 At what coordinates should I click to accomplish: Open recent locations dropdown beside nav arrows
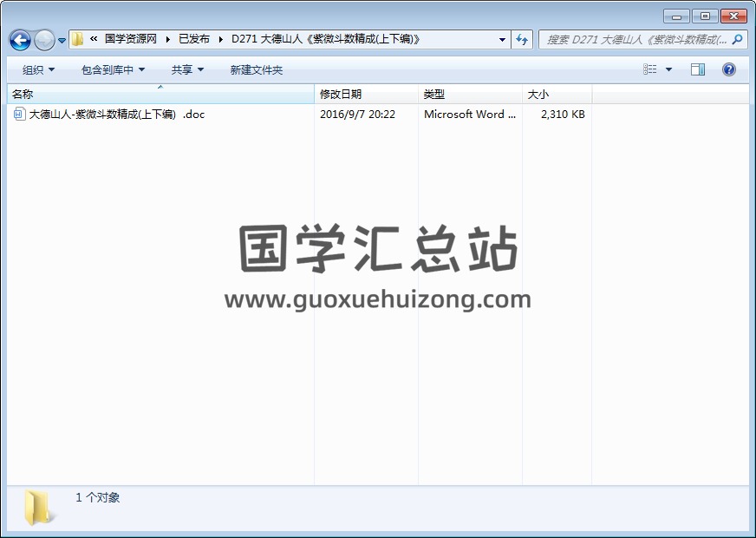[62, 41]
